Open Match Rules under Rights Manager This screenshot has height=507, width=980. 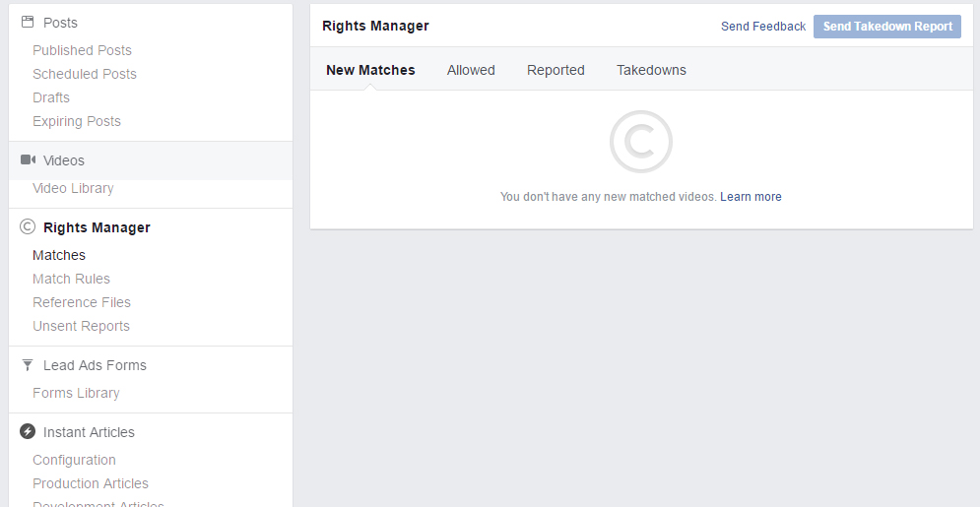(x=71, y=279)
